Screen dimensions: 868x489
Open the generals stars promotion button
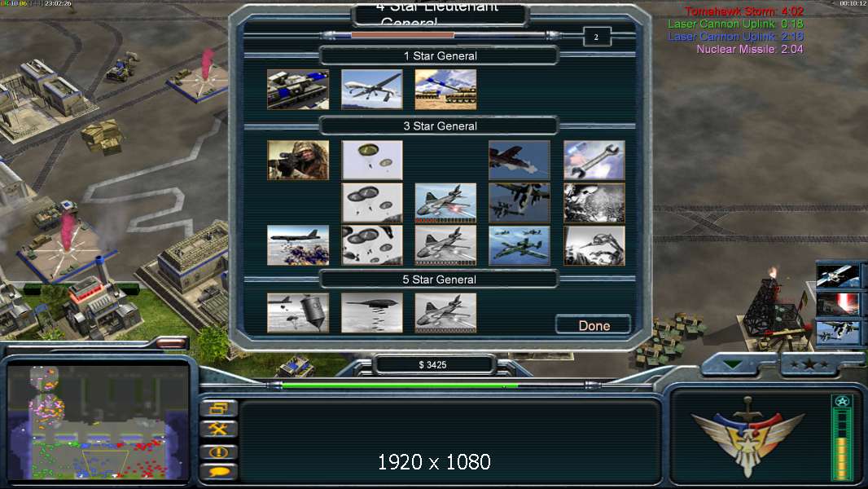809,364
